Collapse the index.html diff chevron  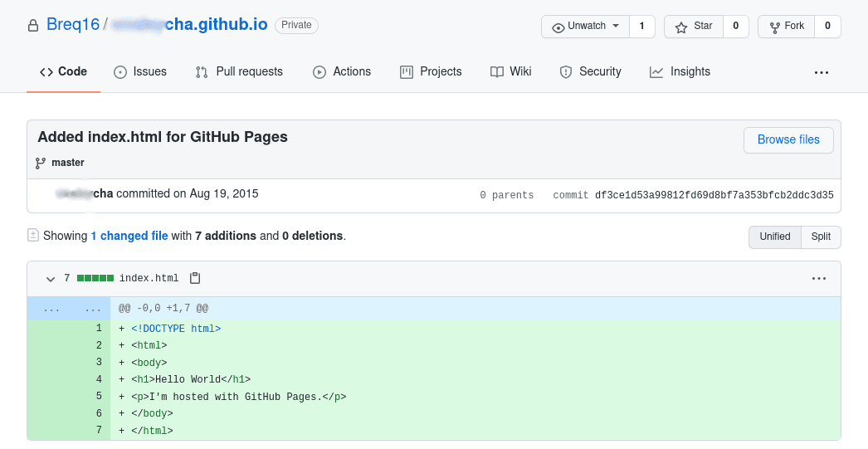coord(51,279)
